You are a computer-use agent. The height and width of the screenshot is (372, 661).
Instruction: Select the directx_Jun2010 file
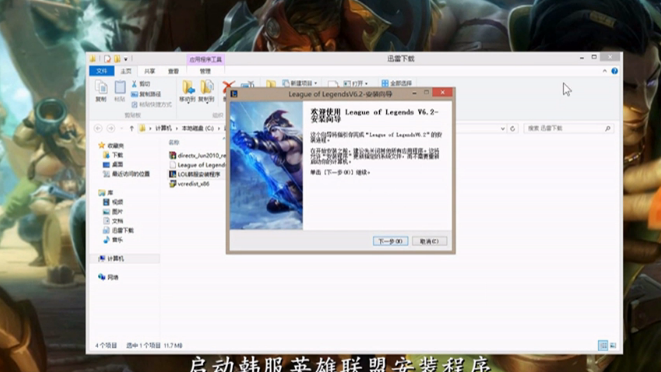(x=197, y=155)
